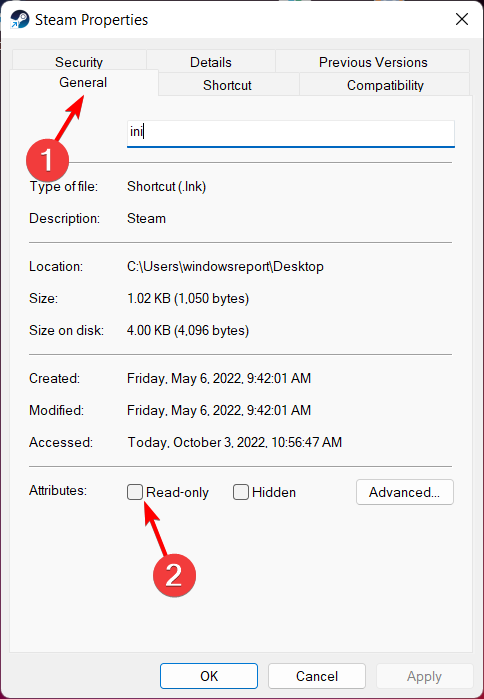The image size is (484, 699).
Task: Click the Accessed date and time text
Action: click(234, 442)
